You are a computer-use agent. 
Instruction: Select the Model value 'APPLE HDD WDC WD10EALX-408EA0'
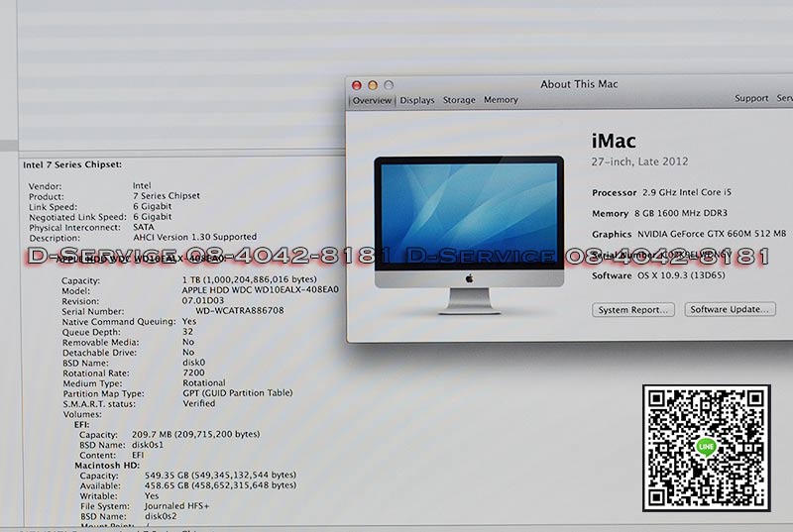[261, 290]
